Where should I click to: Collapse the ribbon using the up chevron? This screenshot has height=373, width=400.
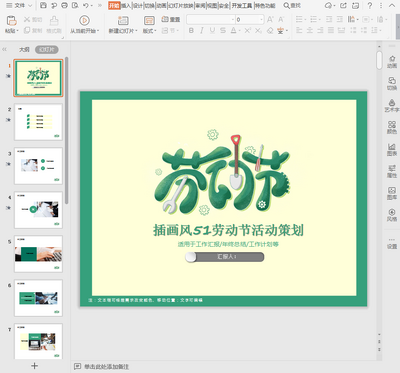[x=392, y=5]
